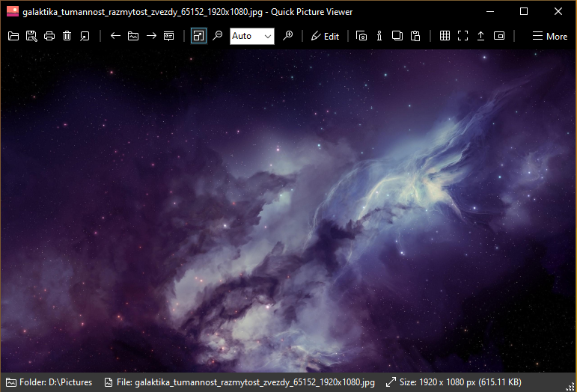Print the current picture

[49, 36]
